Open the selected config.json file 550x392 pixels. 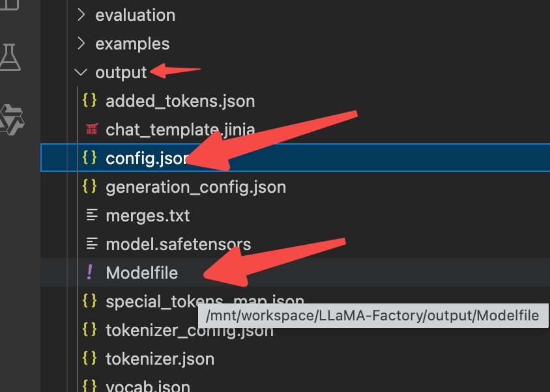click(148, 158)
